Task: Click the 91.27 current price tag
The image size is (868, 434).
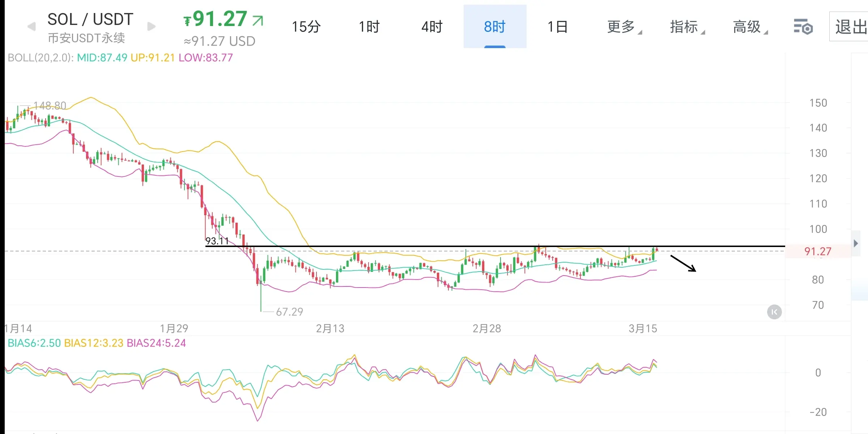Action: [818, 251]
